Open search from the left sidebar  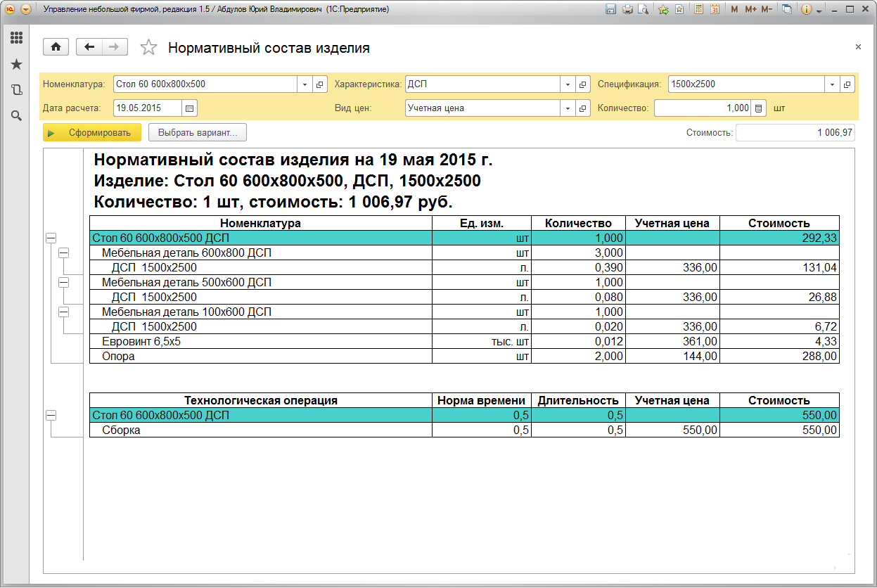[x=16, y=115]
